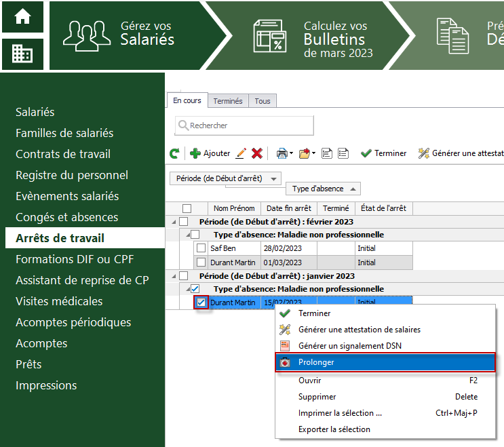Choose Imprimer la sélection in context menu
The height and width of the screenshot is (447, 504).
pos(385,413)
